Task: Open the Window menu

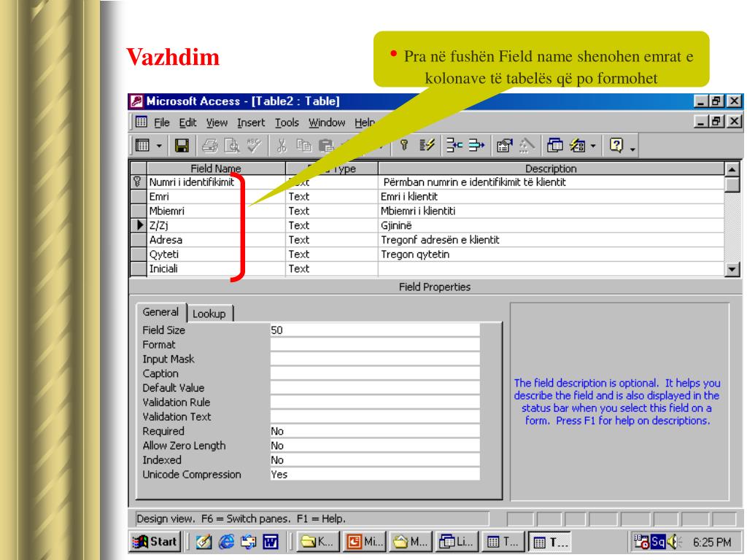Action: (x=327, y=122)
